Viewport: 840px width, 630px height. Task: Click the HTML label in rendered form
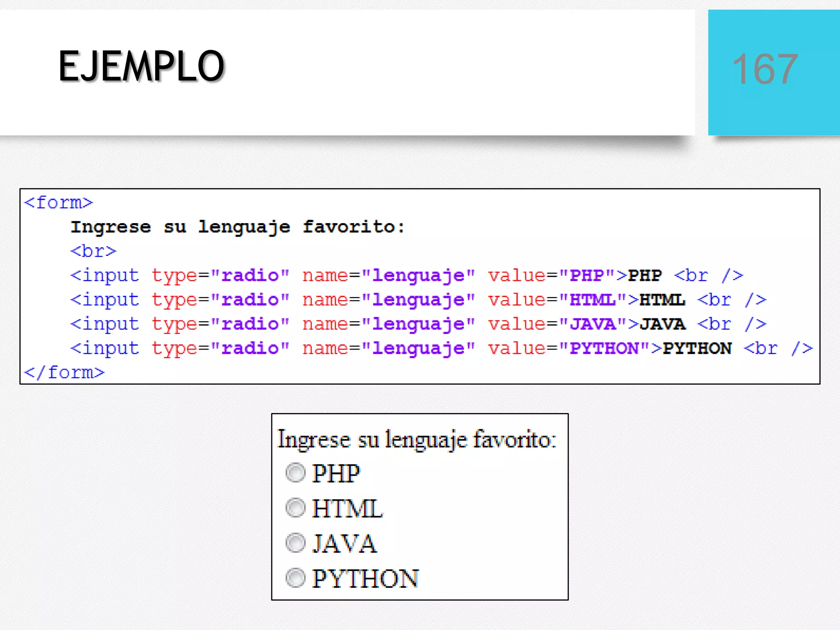[x=347, y=509]
